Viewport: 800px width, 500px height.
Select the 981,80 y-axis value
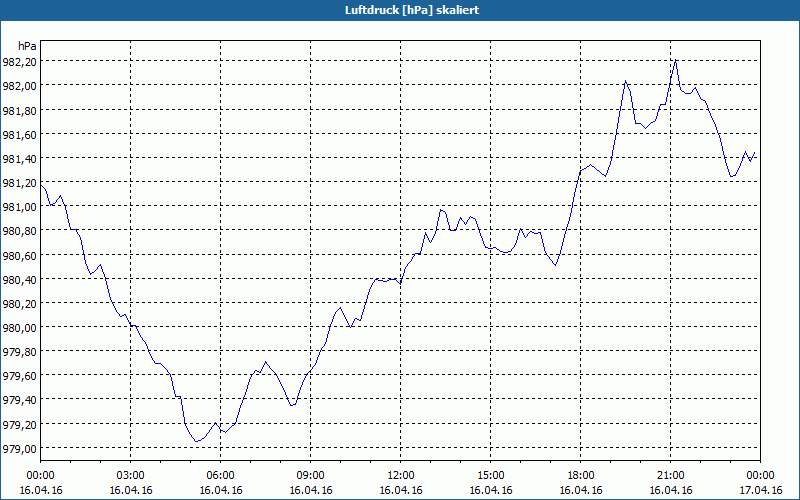20,110
